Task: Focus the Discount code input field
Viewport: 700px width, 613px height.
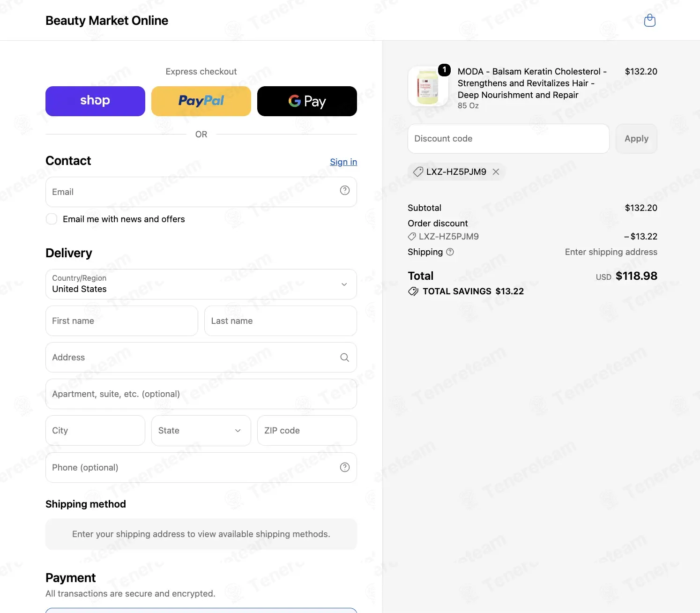Action: [508, 139]
